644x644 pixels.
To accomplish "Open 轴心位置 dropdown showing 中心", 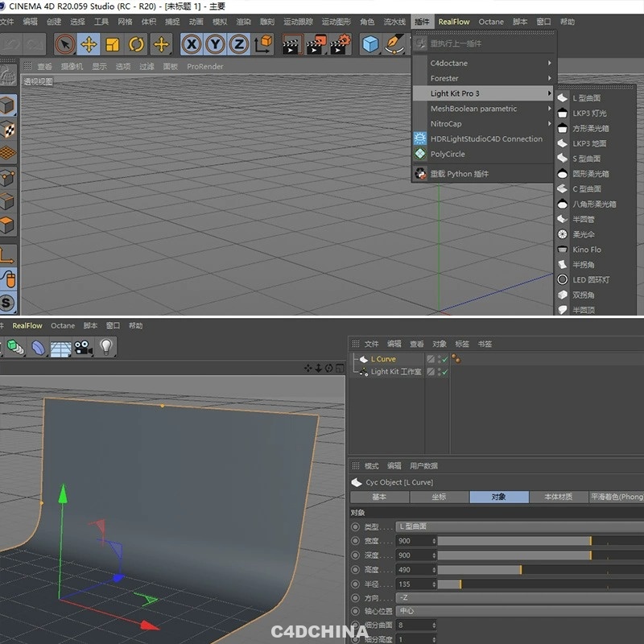I will tap(519, 611).
